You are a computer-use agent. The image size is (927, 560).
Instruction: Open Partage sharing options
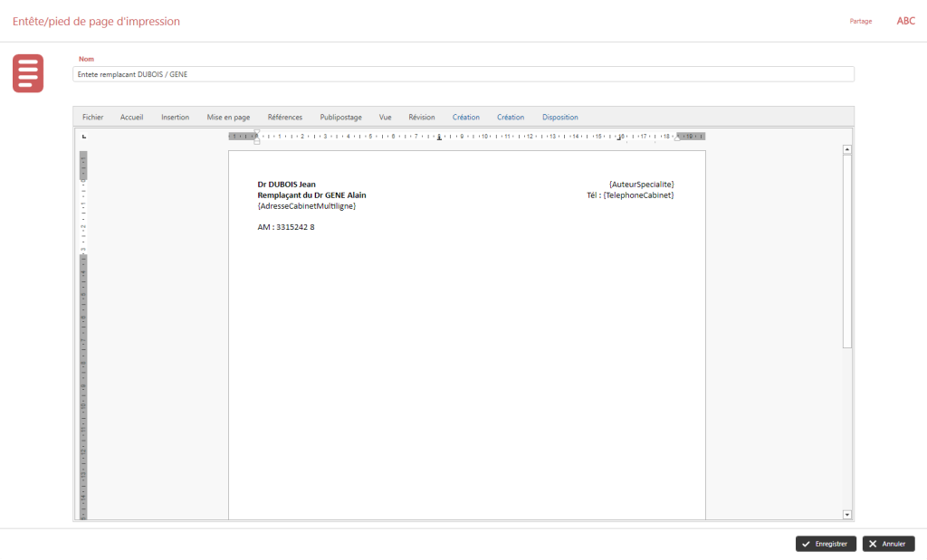point(859,21)
